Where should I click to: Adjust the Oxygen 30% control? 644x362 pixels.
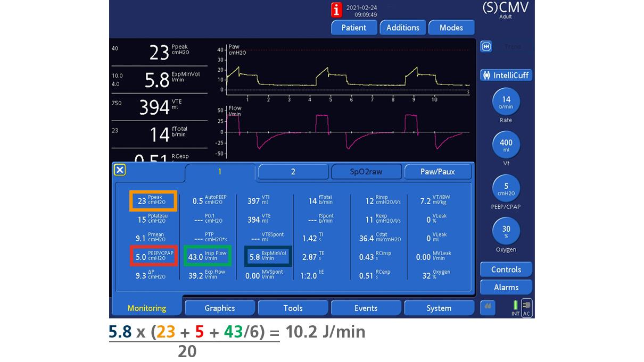point(506,232)
